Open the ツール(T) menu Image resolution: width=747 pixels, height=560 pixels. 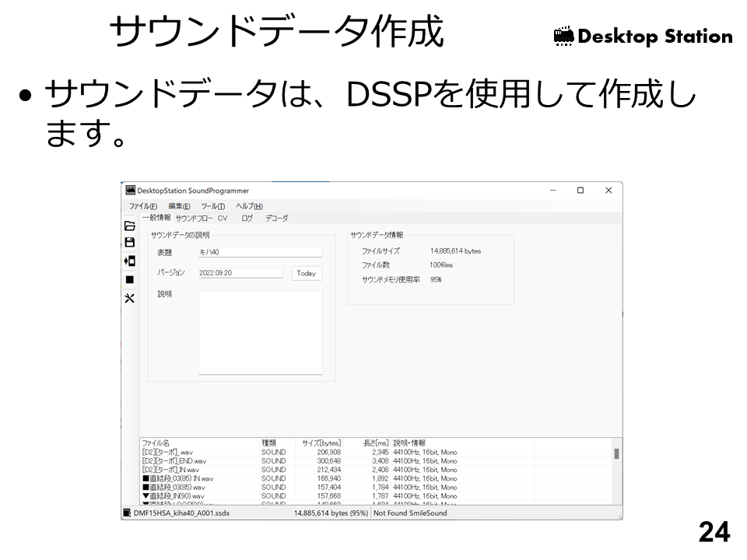[x=212, y=206]
